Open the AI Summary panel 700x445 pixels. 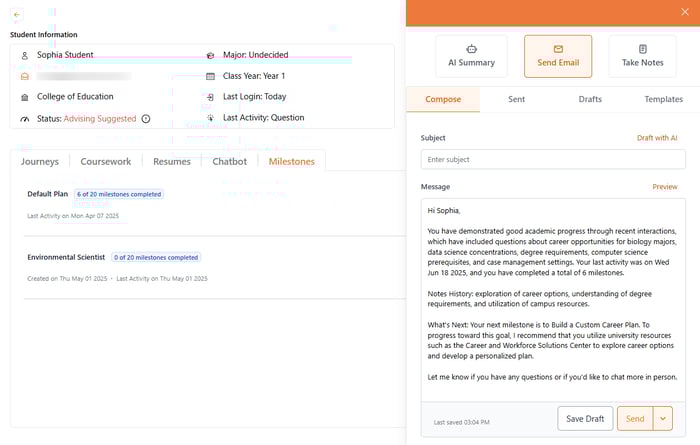pyautogui.click(x=471, y=56)
